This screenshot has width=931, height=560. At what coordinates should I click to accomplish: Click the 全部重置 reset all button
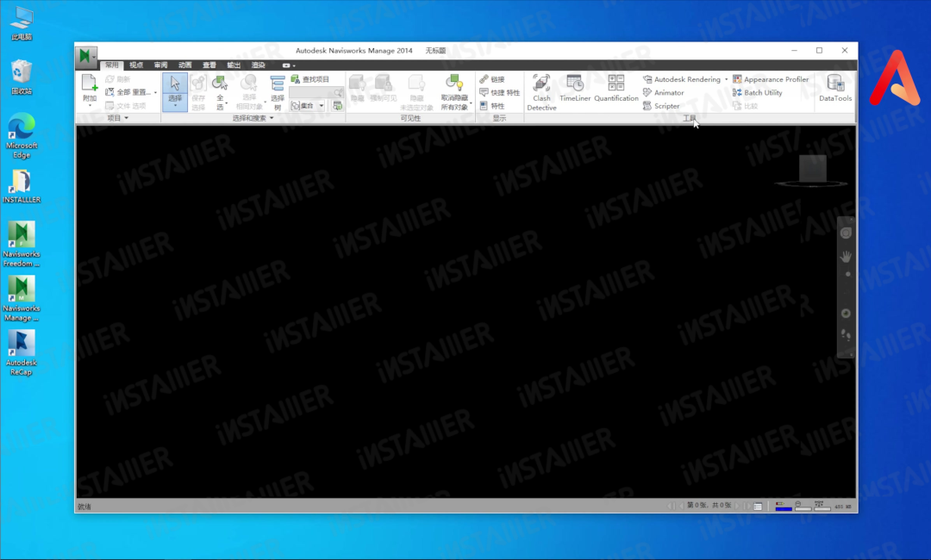click(x=128, y=92)
